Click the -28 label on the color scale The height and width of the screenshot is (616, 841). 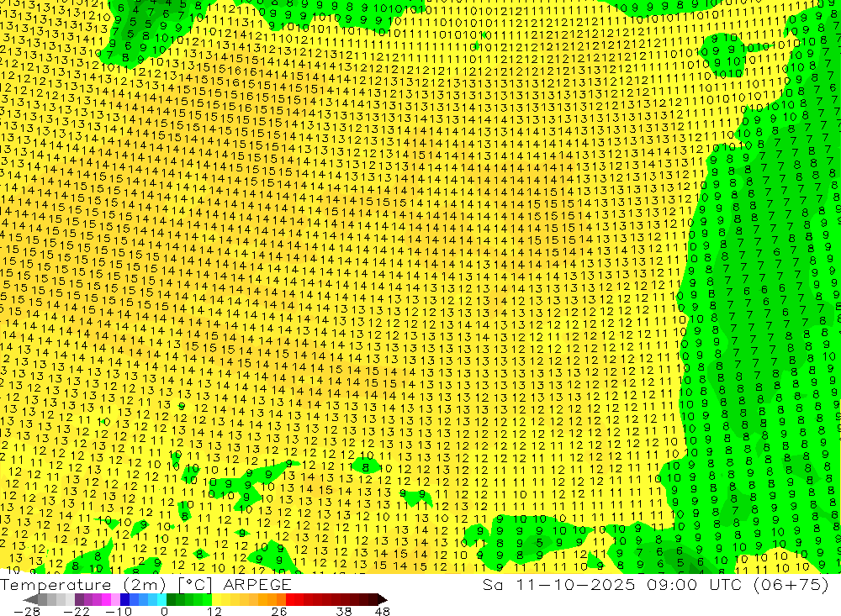(26, 612)
